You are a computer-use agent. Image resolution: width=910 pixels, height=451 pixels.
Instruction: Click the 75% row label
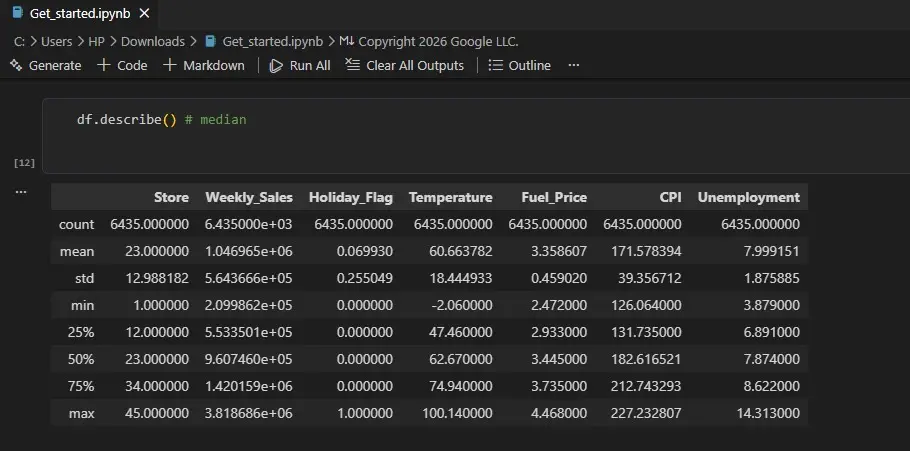[80, 387]
